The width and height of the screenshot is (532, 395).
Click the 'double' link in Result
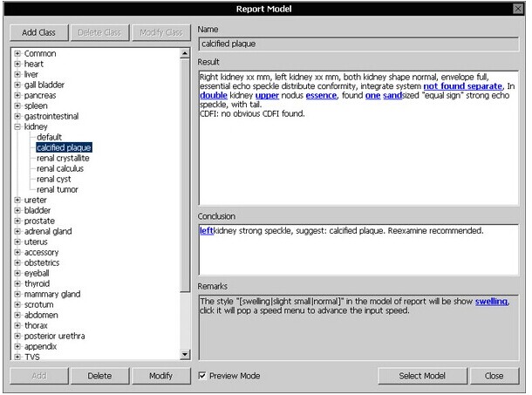coord(214,96)
